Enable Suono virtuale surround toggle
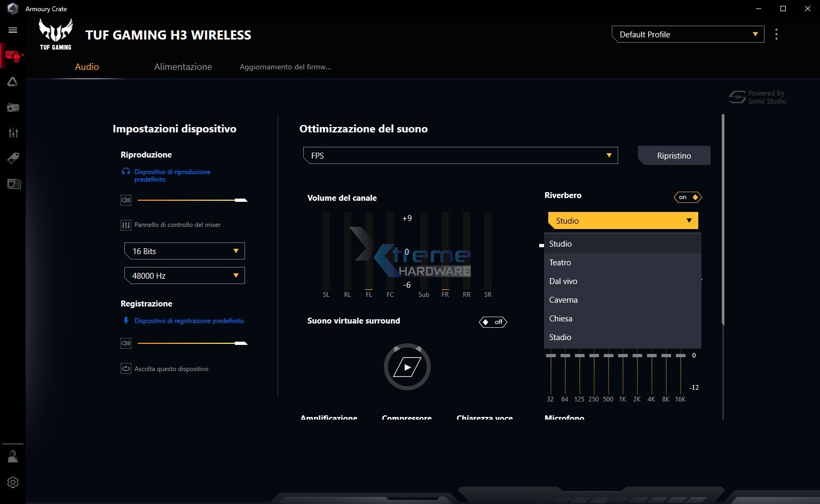Viewport: 820px width, 504px height. [x=493, y=322]
